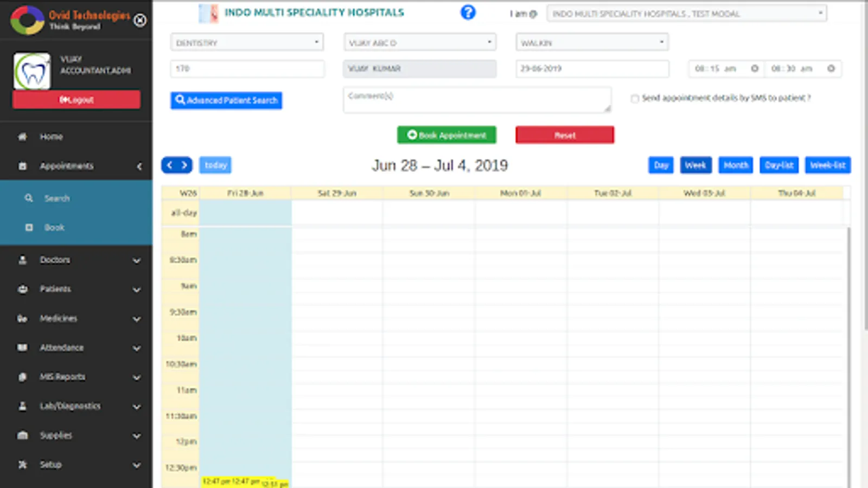This screenshot has width=868, height=488.
Task: Click the clock icon in start time field
Action: pyautogui.click(x=755, y=69)
